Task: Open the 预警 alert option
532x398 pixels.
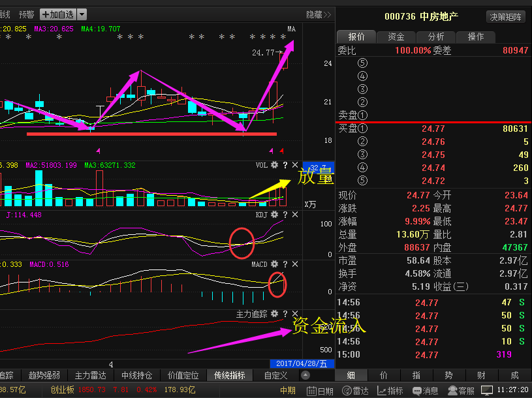Action: (27, 14)
